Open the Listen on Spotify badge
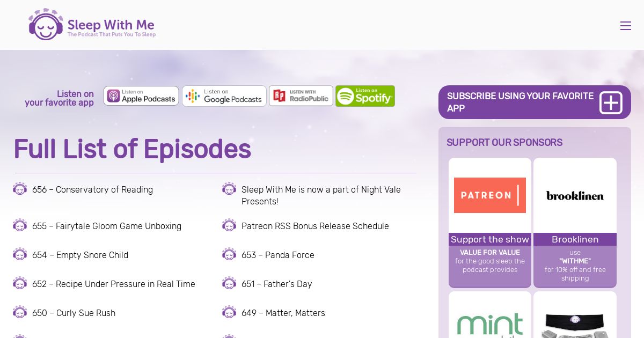The image size is (644, 338). 365,96
